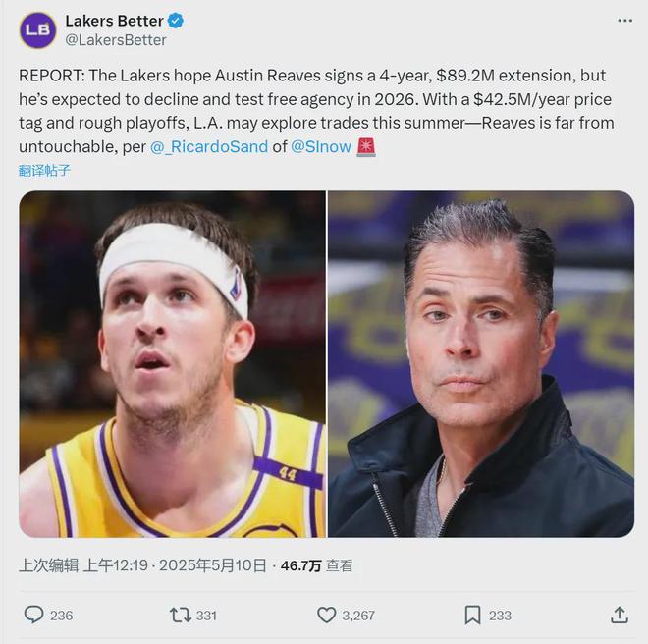The height and width of the screenshot is (644, 648).
Task: Click 翻译帖子 to translate the post
Action: point(45,170)
